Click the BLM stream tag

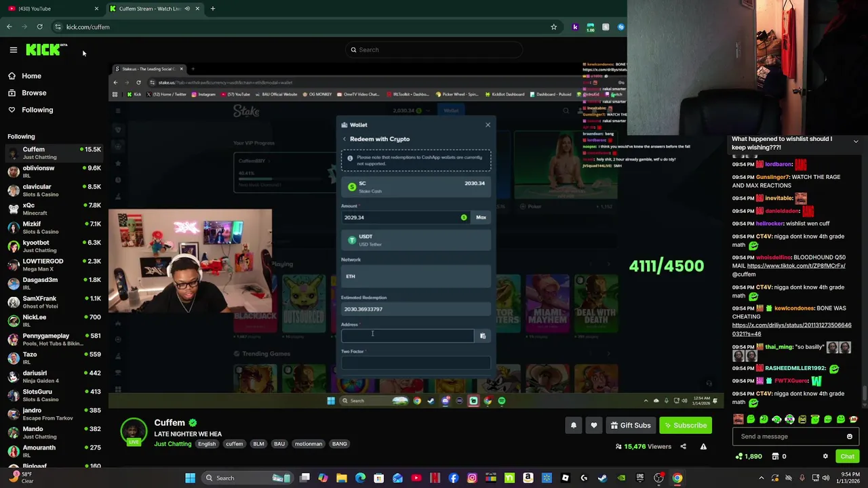click(258, 444)
